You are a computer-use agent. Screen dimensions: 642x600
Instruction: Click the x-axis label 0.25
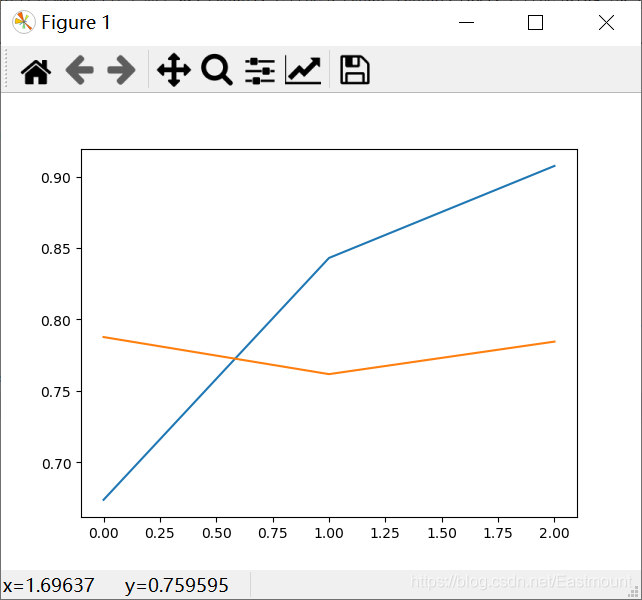click(160, 533)
